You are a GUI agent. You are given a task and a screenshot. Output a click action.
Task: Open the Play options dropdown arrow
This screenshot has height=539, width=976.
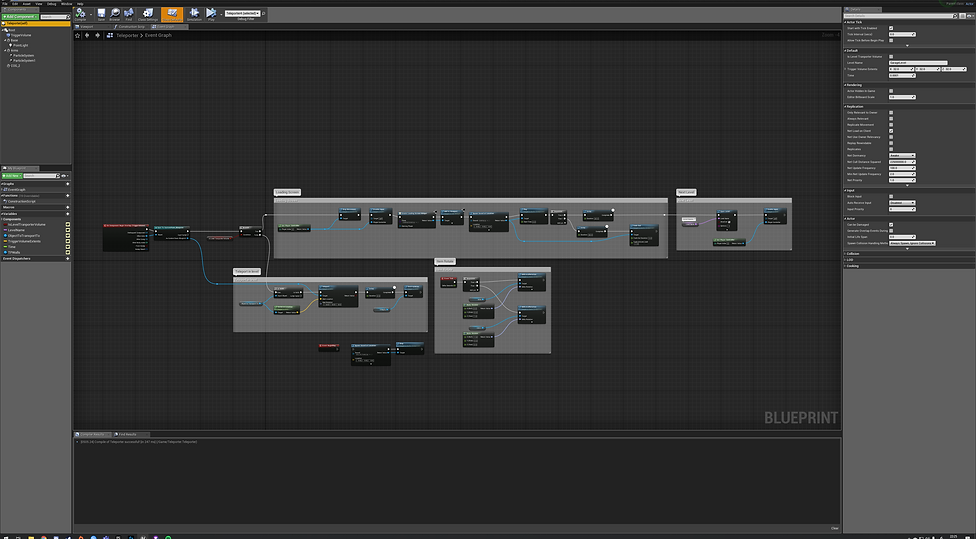[221, 14]
